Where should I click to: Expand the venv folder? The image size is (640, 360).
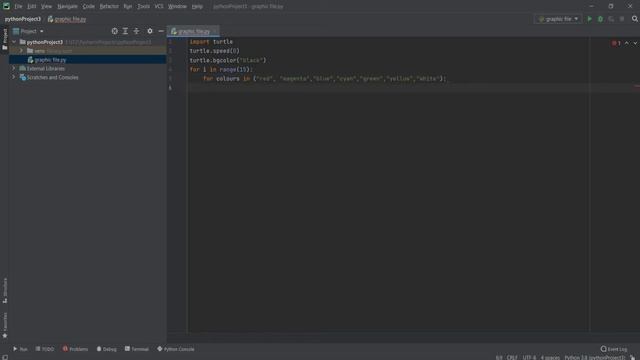(22, 51)
